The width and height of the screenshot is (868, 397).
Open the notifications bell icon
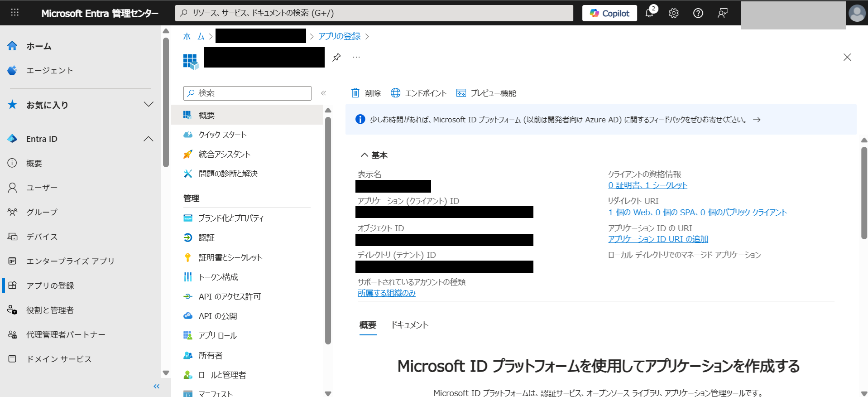click(650, 13)
